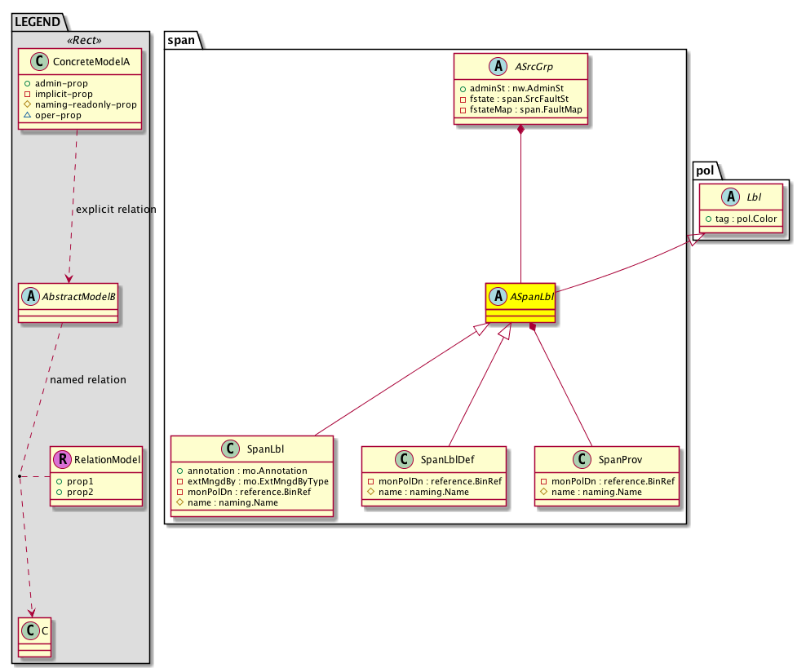Click the pol package tab
The image size is (806, 672).
[706, 170]
